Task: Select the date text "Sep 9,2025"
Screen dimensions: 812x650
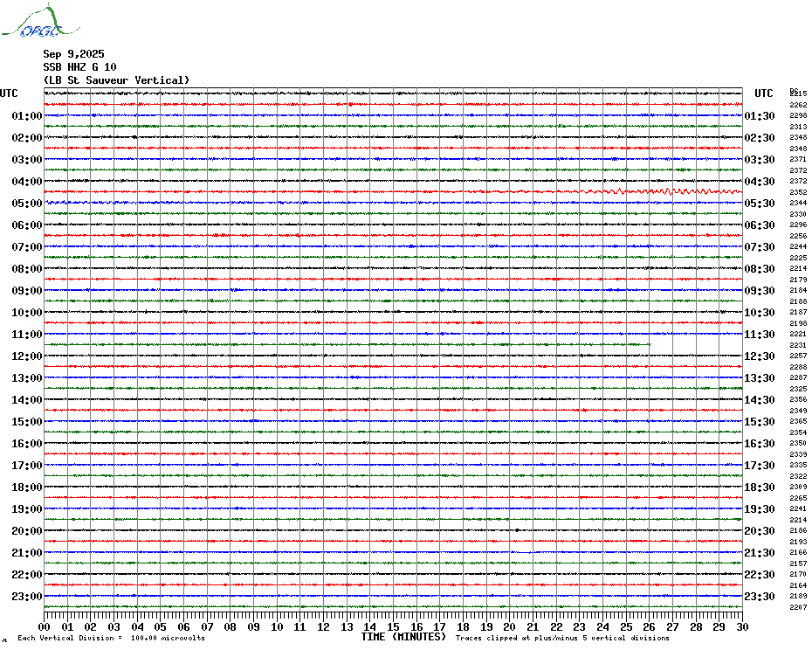Action: coord(73,54)
